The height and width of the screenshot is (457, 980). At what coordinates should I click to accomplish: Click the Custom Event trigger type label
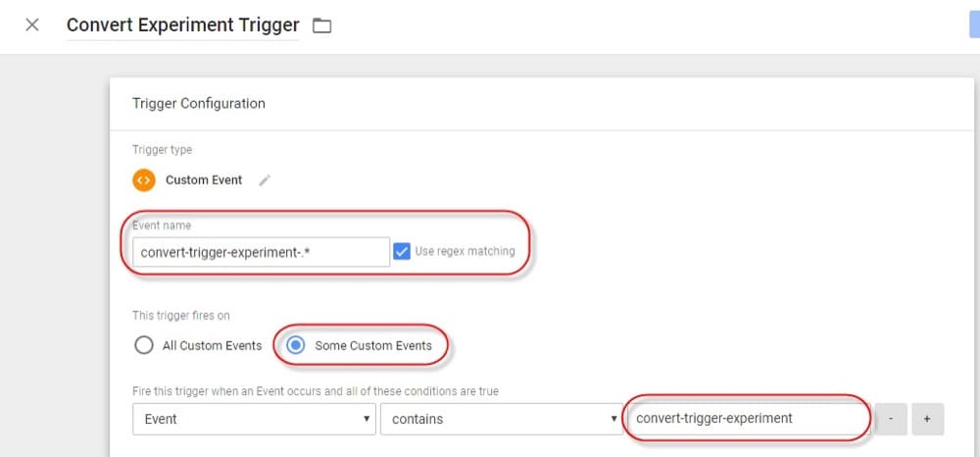204,180
